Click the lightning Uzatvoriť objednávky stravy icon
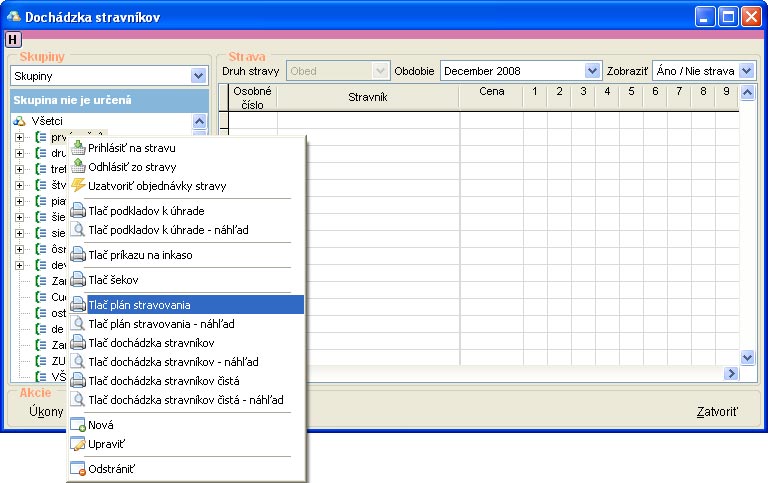This screenshot has width=768, height=483. point(78,186)
